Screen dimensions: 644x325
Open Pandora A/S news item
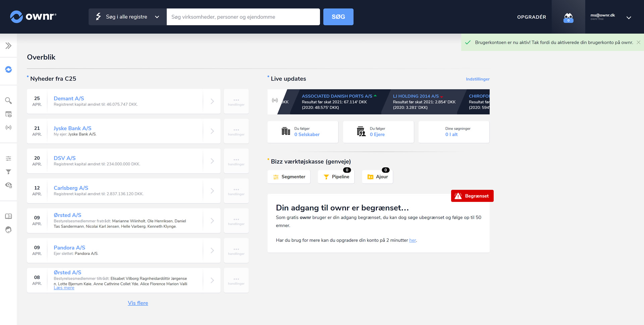pos(69,248)
